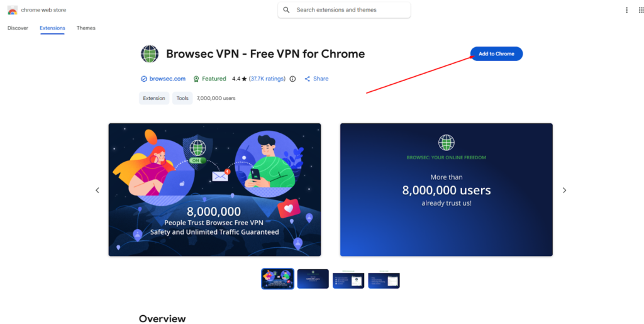View the 37.7K ratings link
The image size is (644, 324).
click(x=267, y=79)
